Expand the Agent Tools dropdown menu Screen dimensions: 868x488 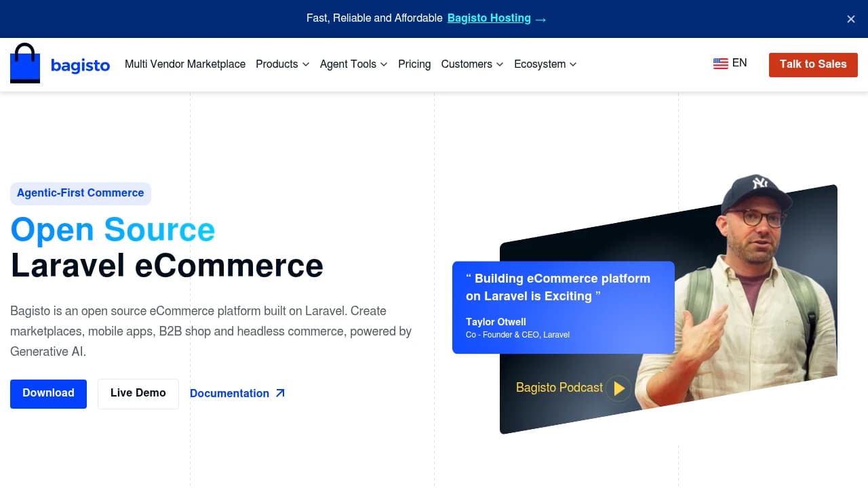pos(354,64)
